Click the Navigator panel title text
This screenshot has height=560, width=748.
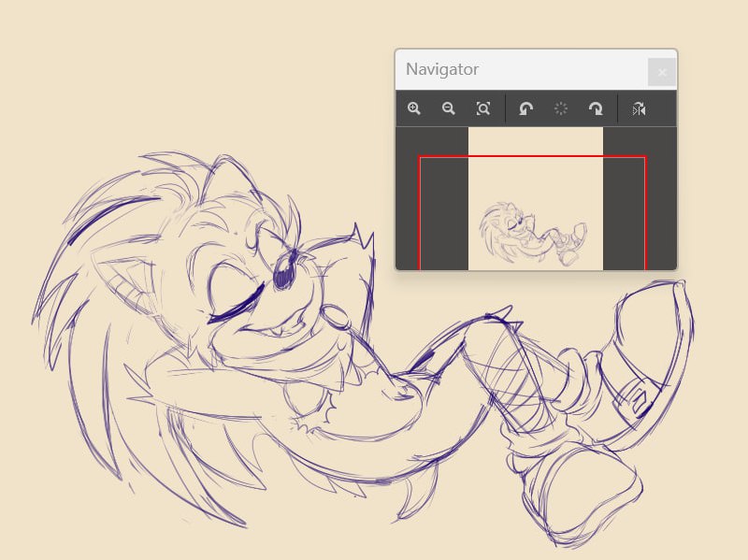(x=442, y=69)
